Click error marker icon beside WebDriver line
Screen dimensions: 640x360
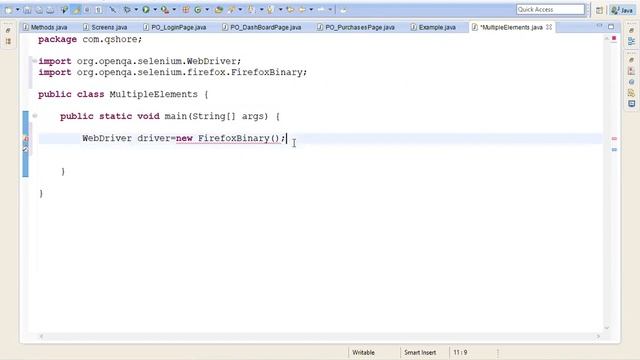coord(25,139)
